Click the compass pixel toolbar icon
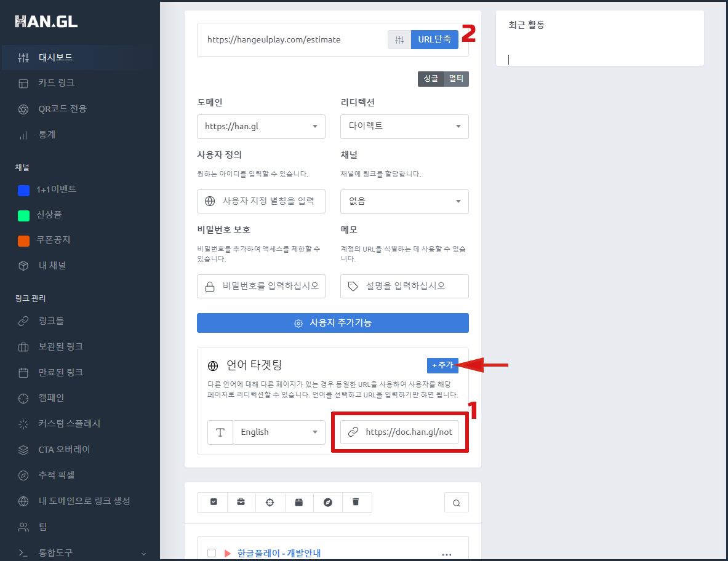 [x=328, y=502]
